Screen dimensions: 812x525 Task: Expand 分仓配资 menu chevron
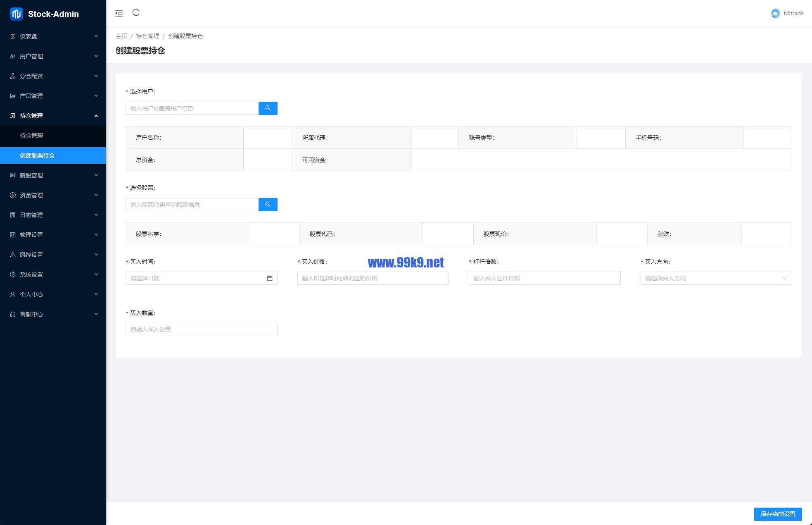(x=96, y=76)
